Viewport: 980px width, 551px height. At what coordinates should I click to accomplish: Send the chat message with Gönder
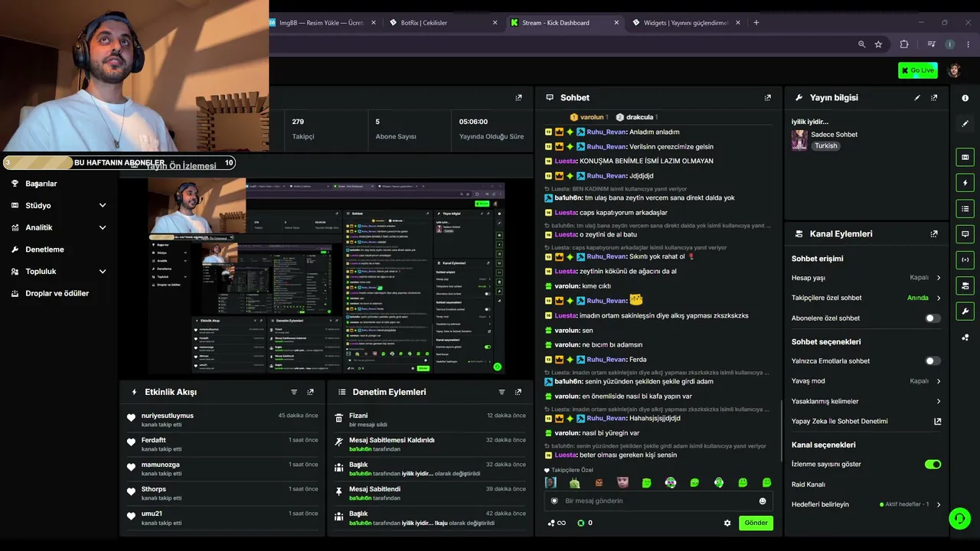756,523
